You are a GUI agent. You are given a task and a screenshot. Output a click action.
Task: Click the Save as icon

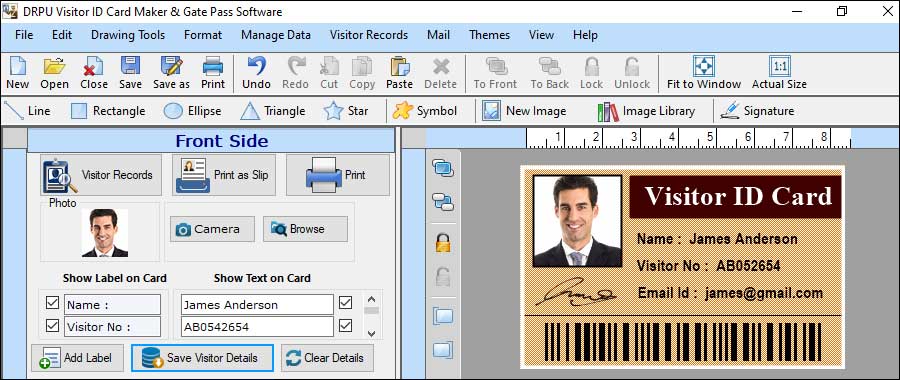pyautogui.click(x=171, y=65)
